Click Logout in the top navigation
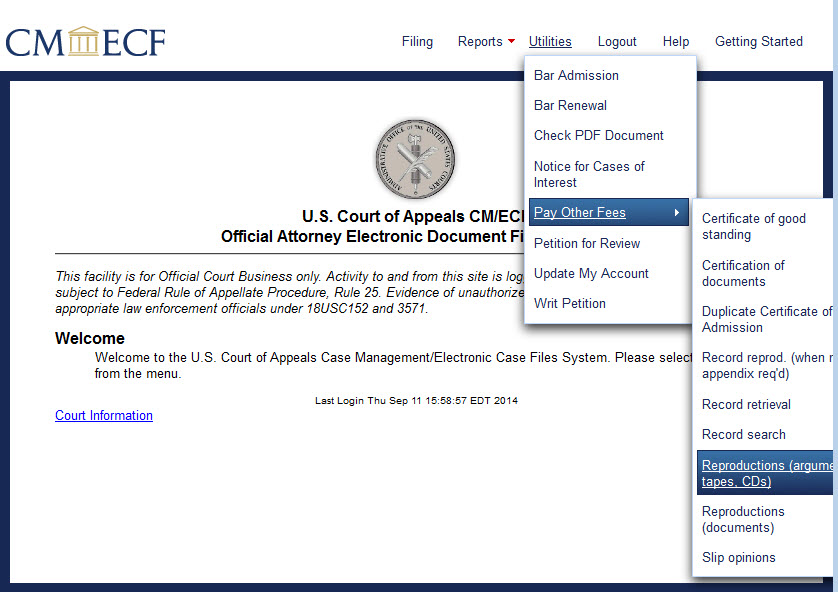The height and width of the screenshot is (592, 838). click(x=617, y=42)
